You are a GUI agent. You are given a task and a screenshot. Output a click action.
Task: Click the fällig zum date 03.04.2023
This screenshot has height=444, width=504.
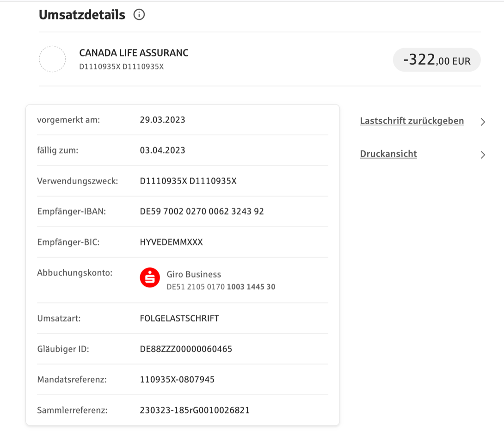point(162,150)
